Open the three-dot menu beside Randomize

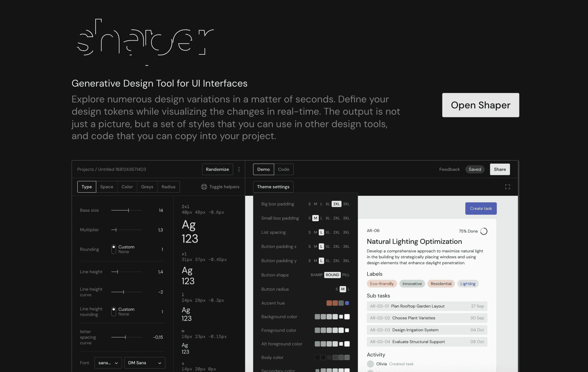(239, 169)
